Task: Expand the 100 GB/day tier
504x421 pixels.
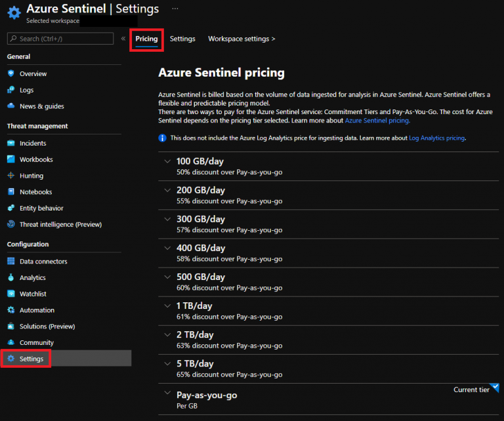Action: [x=167, y=161]
